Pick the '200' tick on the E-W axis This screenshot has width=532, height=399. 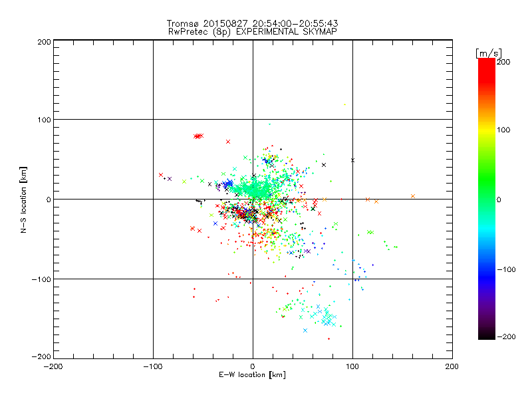click(x=452, y=366)
